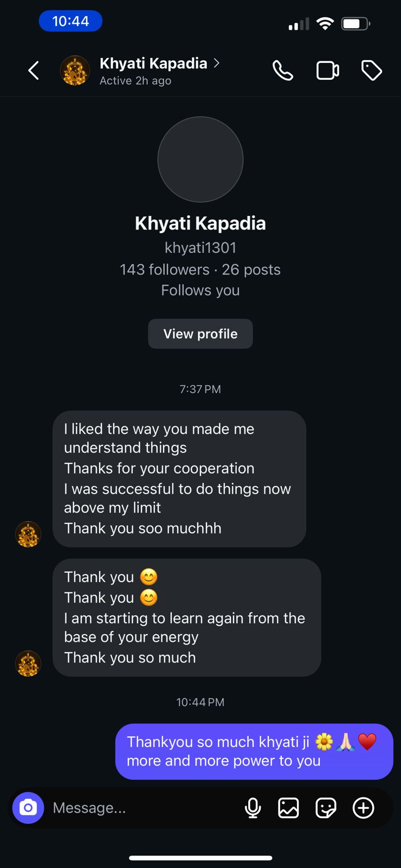Viewport: 401px width, 868px height.
Task: Record a voice message with microphone
Action: coord(253,808)
